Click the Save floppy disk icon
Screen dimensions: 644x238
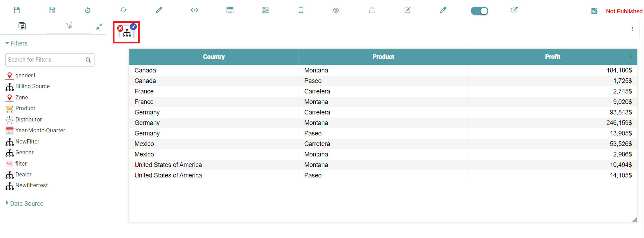click(17, 10)
